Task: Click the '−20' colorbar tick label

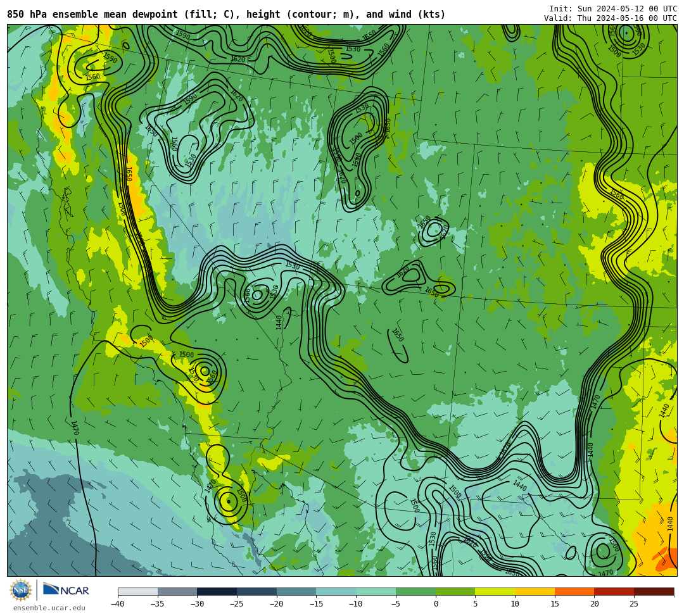Action: tap(277, 604)
